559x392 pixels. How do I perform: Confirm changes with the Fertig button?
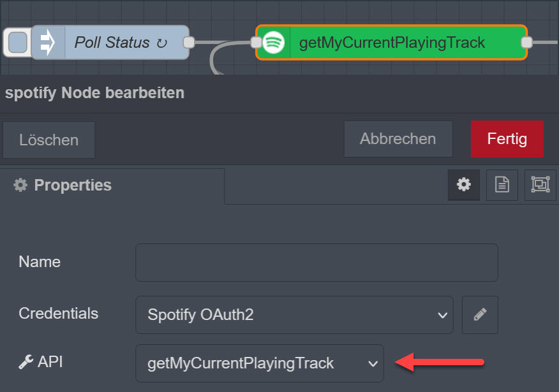point(507,139)
